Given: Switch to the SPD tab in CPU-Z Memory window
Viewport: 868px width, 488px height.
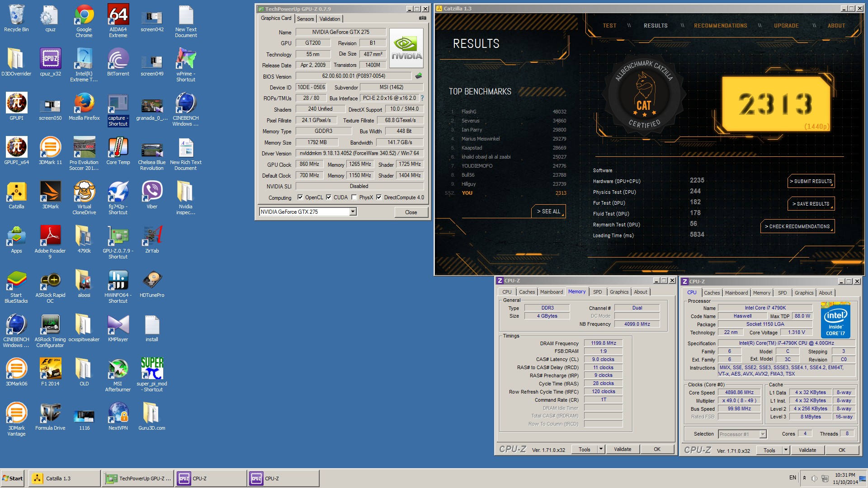Looking at the screenshot, I should pyautogui.click(x=597, y=292).
